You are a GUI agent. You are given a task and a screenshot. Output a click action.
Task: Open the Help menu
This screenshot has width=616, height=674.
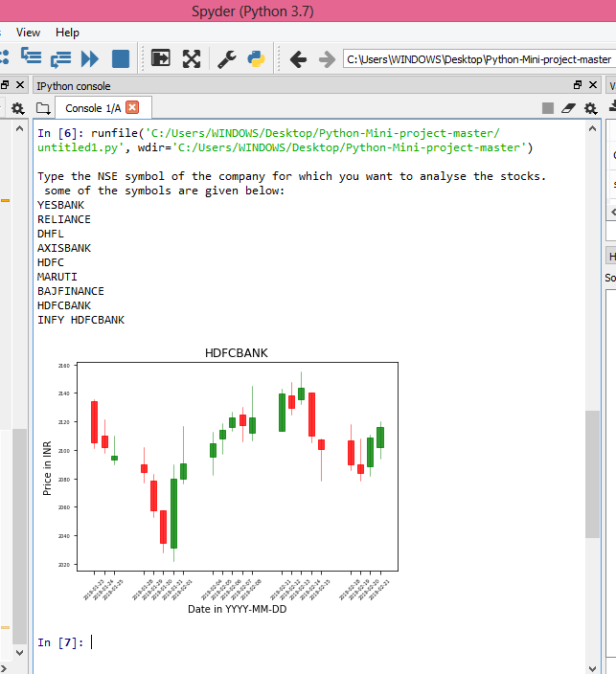pyautogui.click(x=67, y=33)
